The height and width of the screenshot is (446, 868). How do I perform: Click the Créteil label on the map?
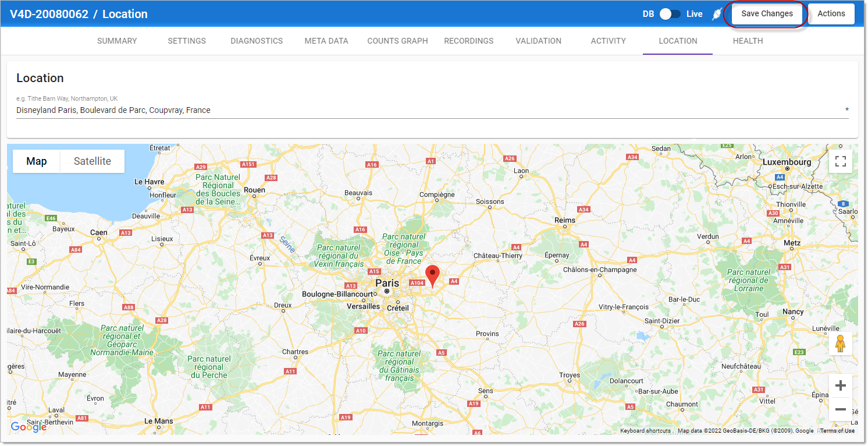pos(399,307)
